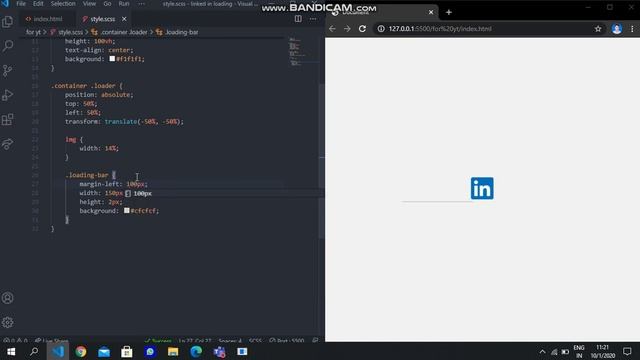Viewport: 640px width, 360px height.
Task: Click the 'transform: translate' line
Action: pos(124,122)
